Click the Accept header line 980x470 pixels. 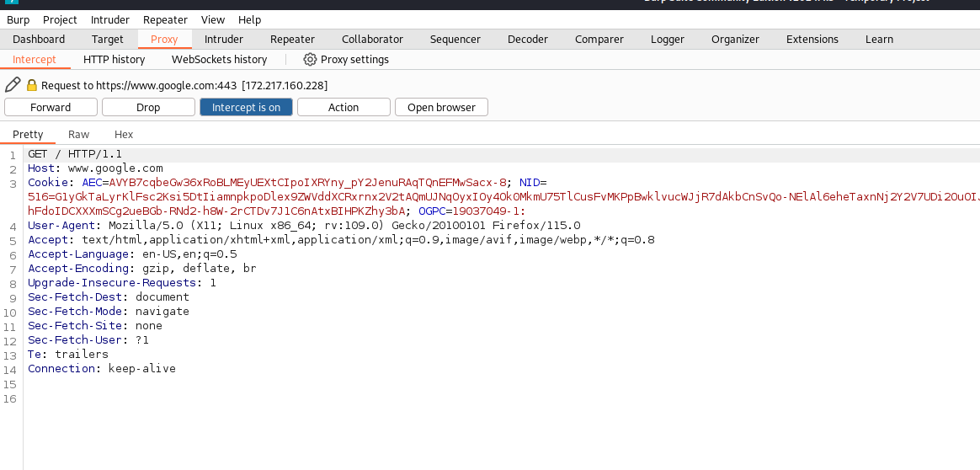point(341,240)
